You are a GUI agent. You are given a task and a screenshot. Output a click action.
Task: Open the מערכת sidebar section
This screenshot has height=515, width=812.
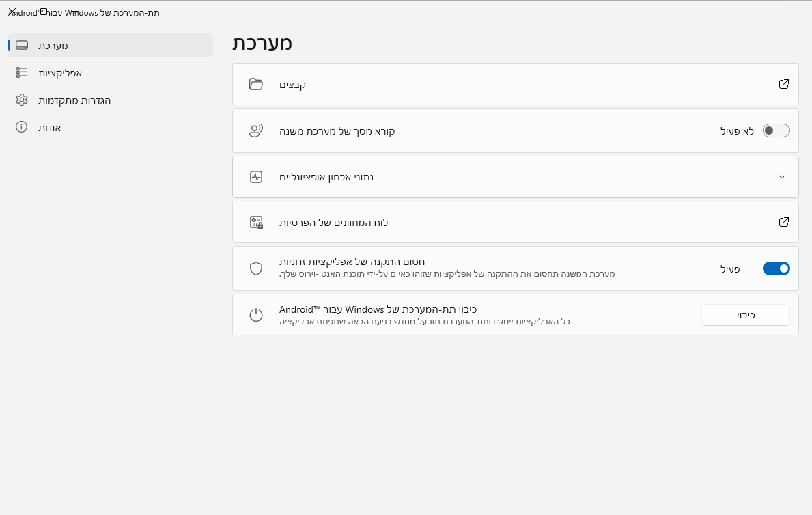[111, 46]
